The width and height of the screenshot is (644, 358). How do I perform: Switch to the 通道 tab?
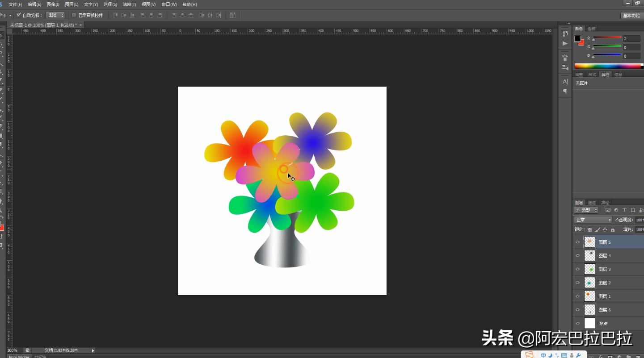point(592,202)
